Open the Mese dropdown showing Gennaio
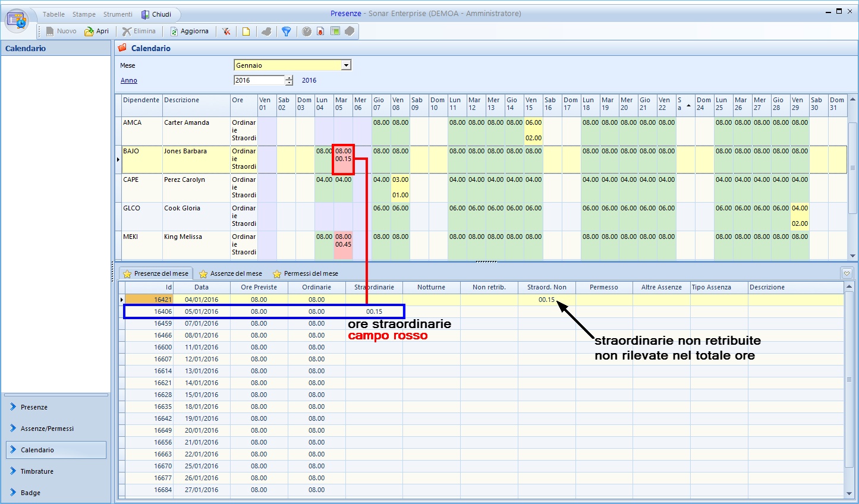This screenshot has width=859, height=504. tap(346, 65)
